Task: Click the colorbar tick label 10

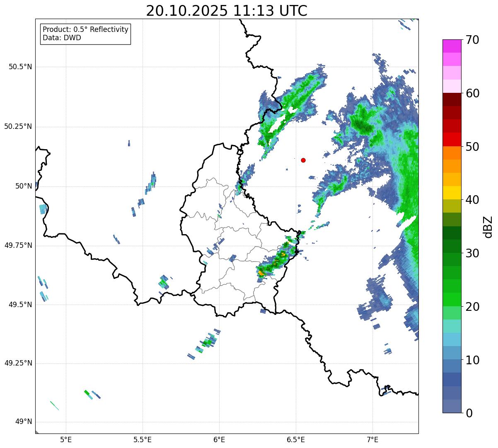Action: coord(472,360)
